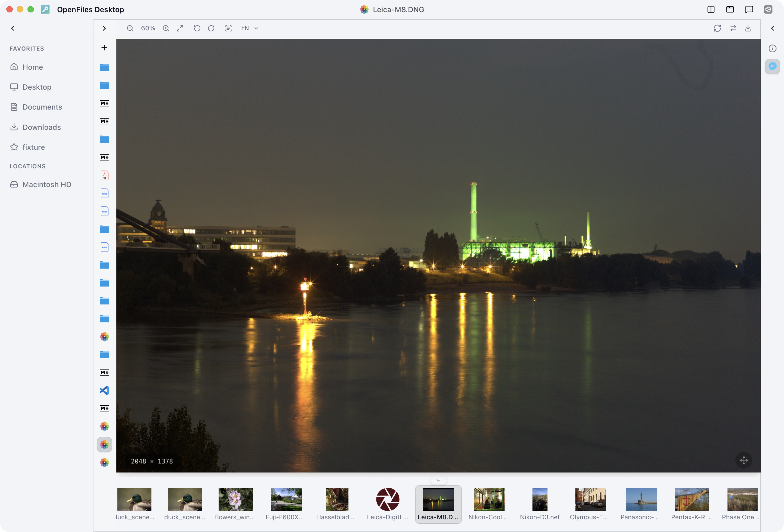Image resolution: width=784 pixels, height=532 pixels.
Task: Zoom out the image preview
Action: (x=130, y=28)
